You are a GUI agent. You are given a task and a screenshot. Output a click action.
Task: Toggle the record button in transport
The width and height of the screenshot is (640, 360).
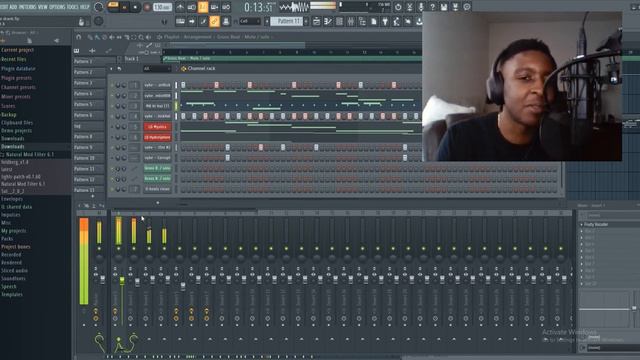tap(147, 7)
